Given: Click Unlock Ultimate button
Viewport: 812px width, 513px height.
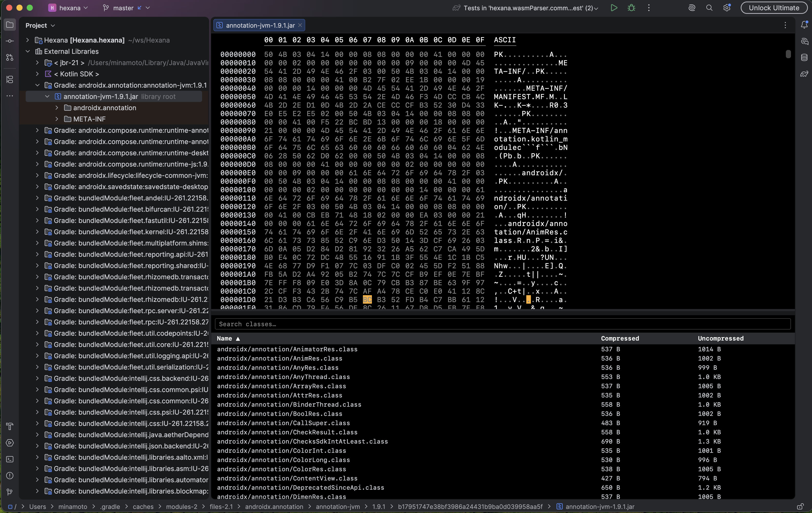Looking at the screenshot, I should coord(774,8).
